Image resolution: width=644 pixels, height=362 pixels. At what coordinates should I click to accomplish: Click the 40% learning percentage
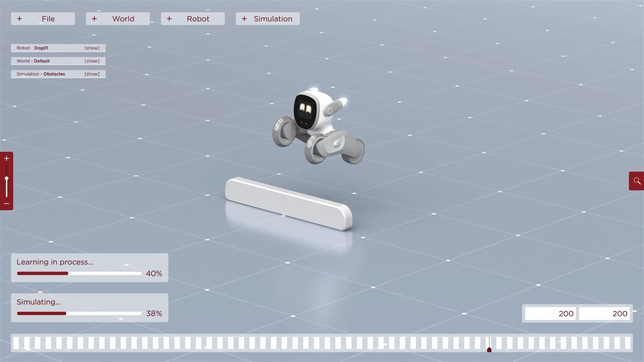[x=154, y=274]
